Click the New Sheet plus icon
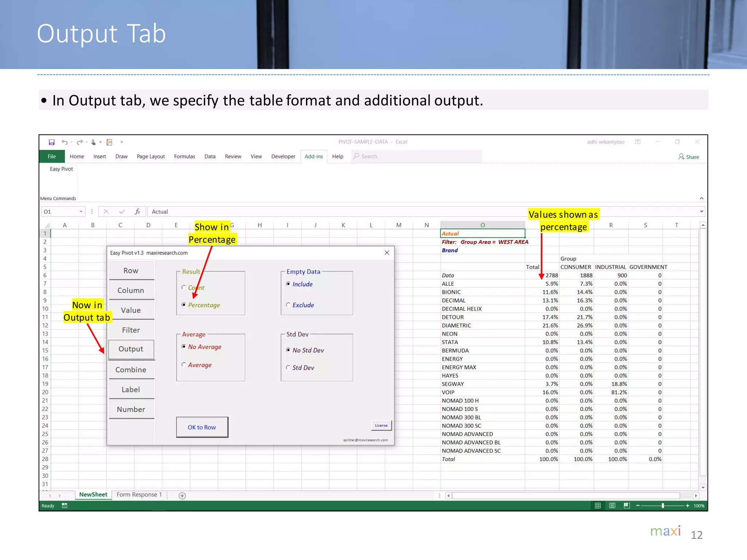 [x=182, y=496]
